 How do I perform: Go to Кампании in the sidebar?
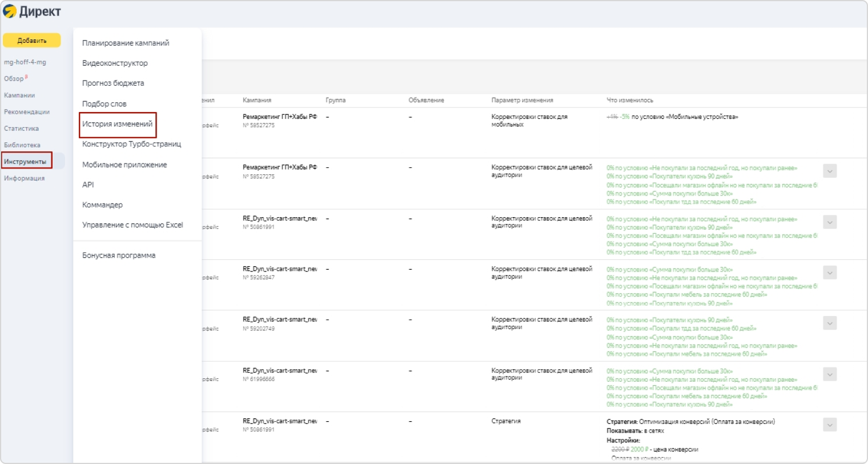[19, 95]
